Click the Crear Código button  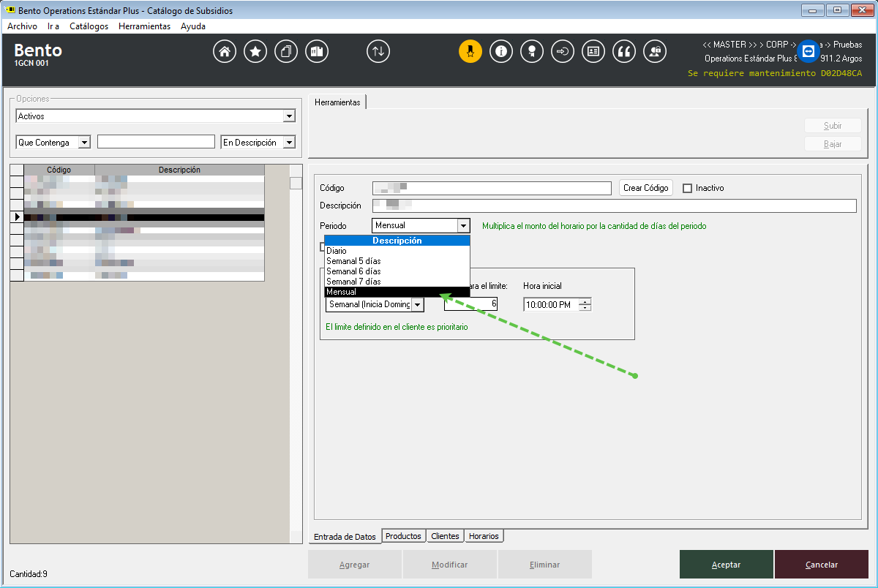coord(646,188)
